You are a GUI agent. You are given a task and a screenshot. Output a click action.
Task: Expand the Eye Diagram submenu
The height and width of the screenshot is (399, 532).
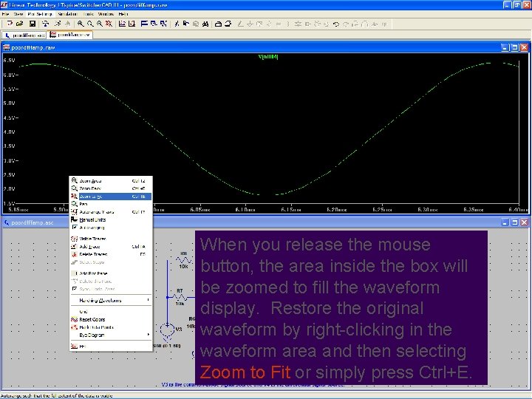pos(111,335)
